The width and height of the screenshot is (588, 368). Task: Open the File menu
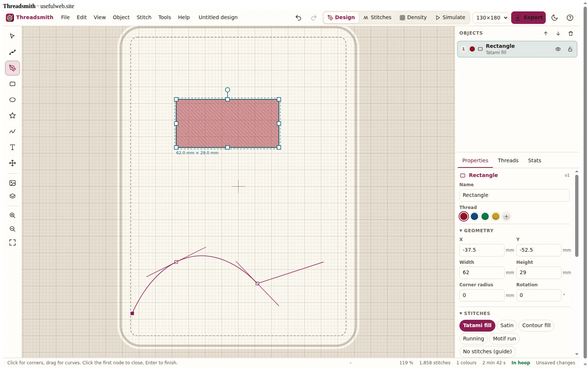[x=65, y=17]
